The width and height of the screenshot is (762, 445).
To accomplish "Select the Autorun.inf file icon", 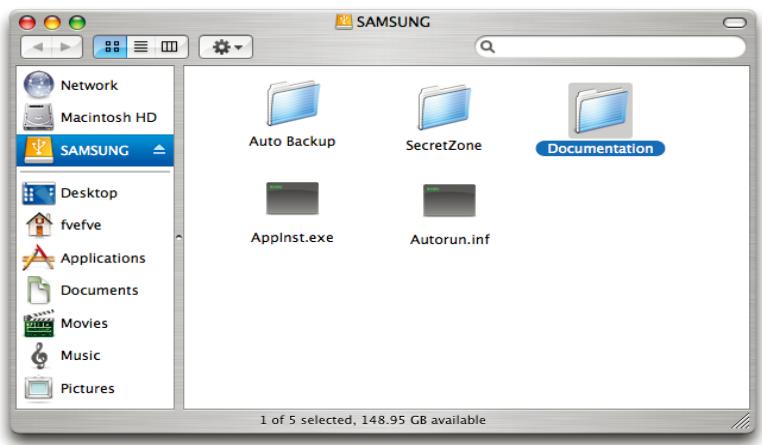I will [x=450, y=200].
